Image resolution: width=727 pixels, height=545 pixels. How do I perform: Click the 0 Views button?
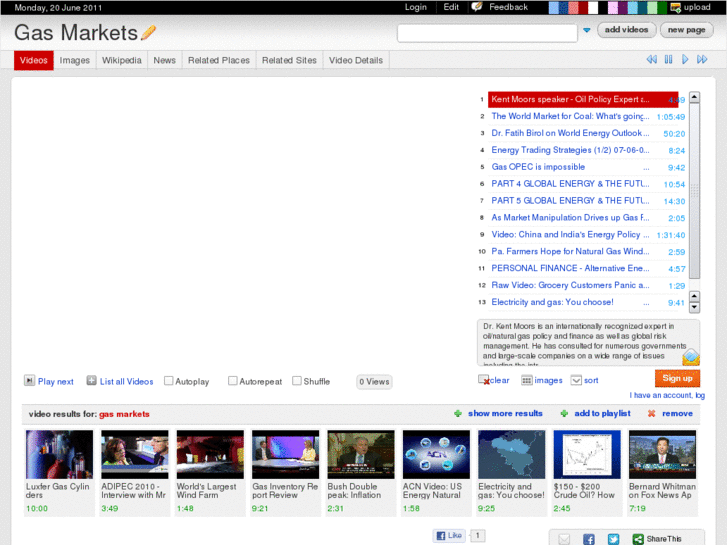tap(374, 382)
